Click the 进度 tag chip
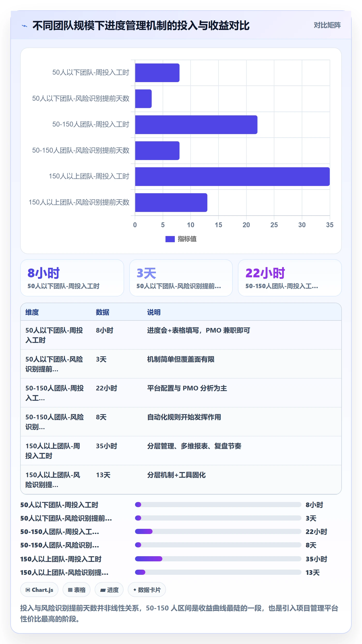Viewport: 362px width, 644px height. [x=109, y=590]
